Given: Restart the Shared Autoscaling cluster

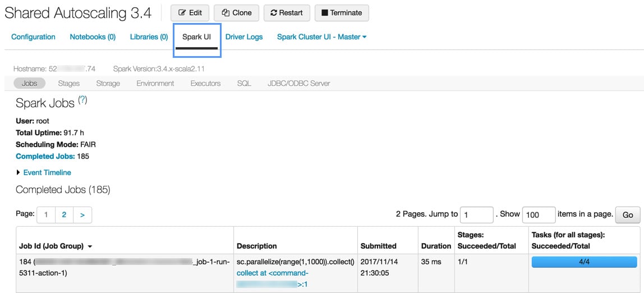Looking at the screenshot, I should 286,13.
